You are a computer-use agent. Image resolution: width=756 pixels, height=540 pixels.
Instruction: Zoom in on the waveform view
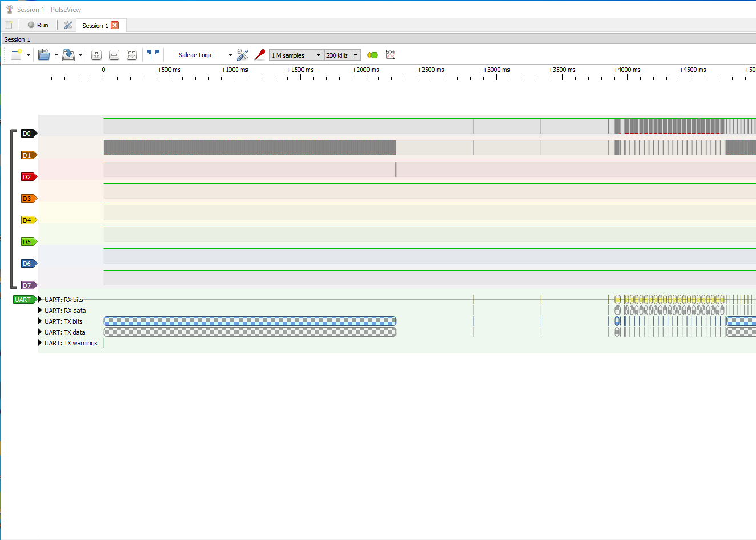tap(96, 55)
